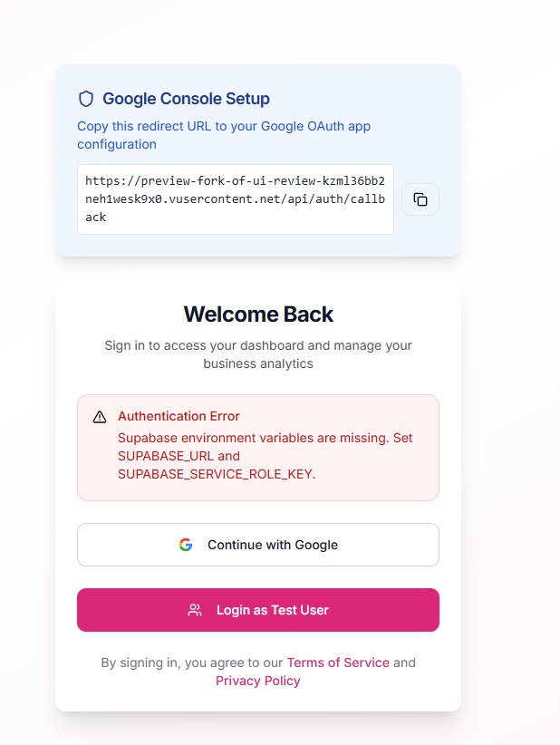This screenshot has width=560, height=745.
Task: Open the Privacy Policy link
Action: point(258,681)
